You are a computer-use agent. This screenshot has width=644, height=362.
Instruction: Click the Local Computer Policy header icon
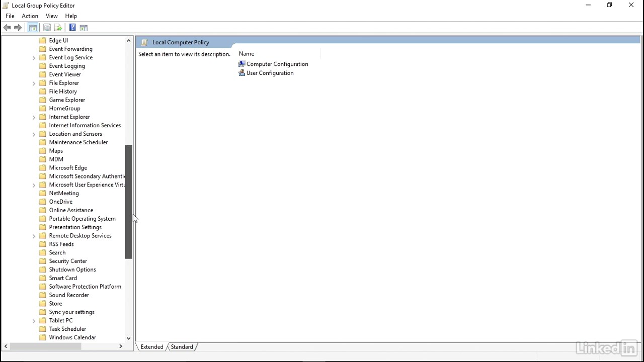[144, 42]
